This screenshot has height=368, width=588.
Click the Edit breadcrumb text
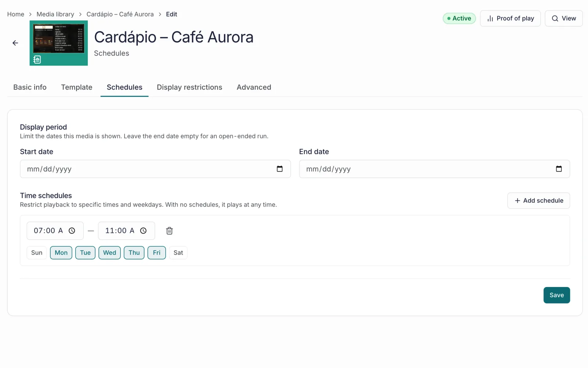pyautogui.click(x=172, y=14)
